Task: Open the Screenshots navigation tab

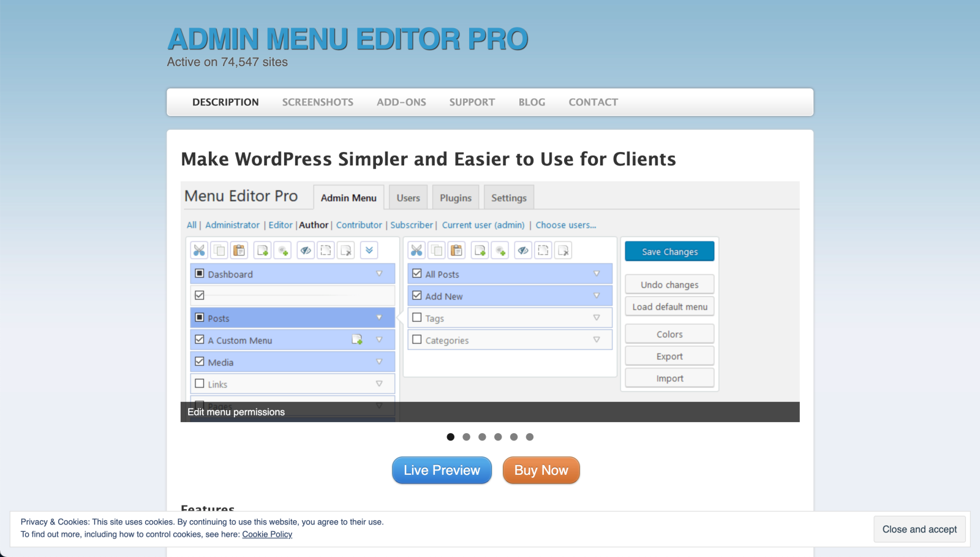Action: click(317, 102)
